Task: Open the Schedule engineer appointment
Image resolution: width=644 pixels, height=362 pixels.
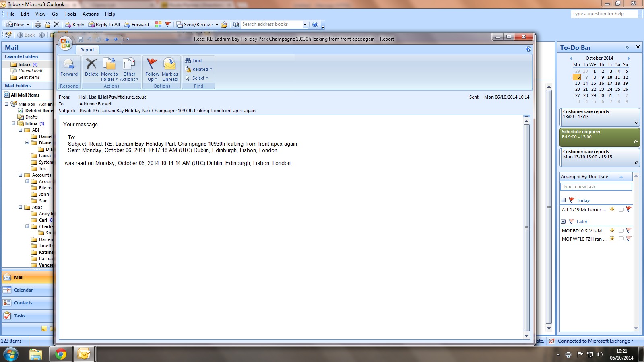Action: pos(599,137)
